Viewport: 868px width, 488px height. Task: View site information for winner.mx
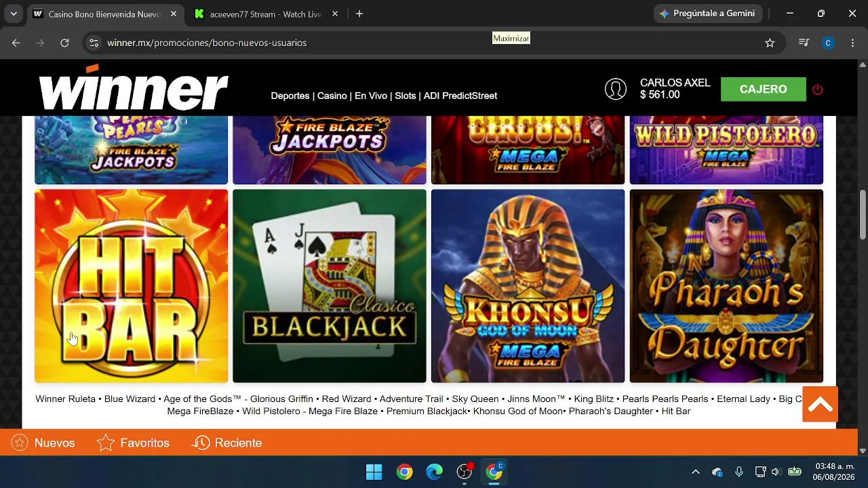pyautogui.click(x=94, y=43)
